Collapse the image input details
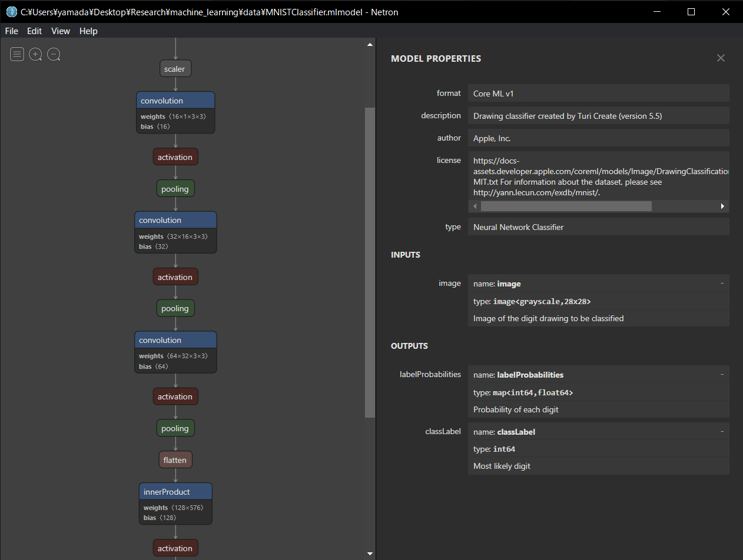 click(722, 284)
